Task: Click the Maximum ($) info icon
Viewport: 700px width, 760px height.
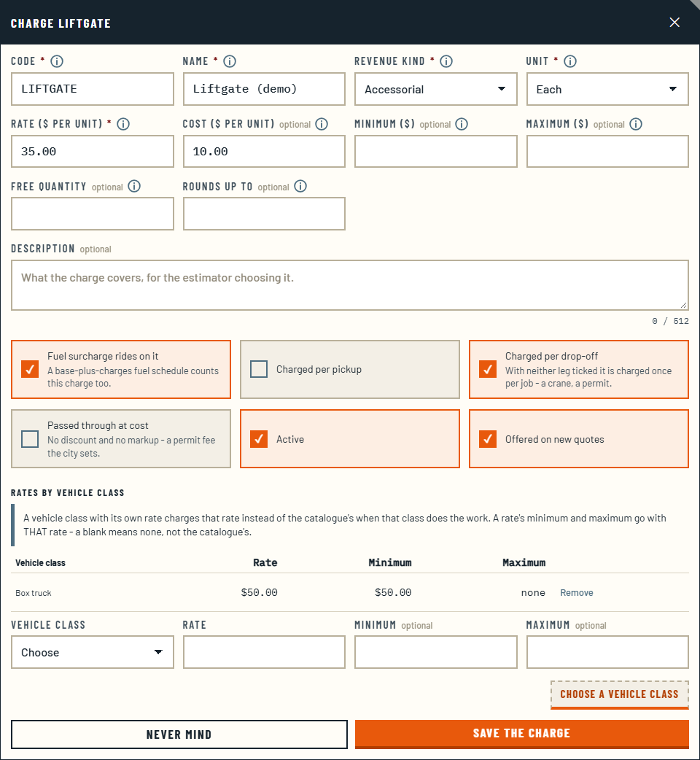Action: [636, 124]
